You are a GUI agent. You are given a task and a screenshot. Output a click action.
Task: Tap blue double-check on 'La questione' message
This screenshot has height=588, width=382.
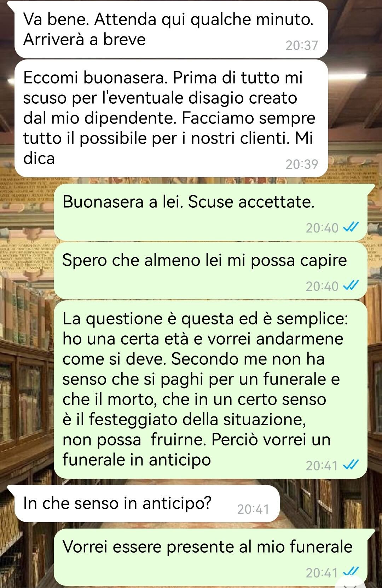click(x=352, y=465)
